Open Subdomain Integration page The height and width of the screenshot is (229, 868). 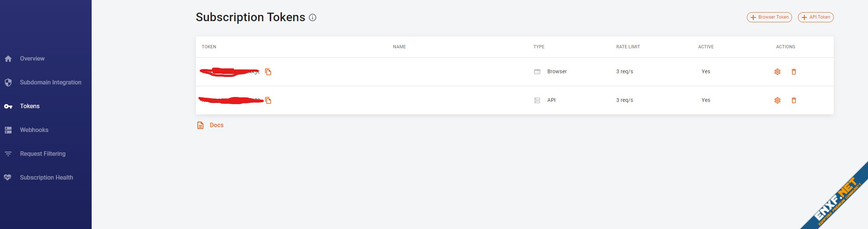click(x=50, y=83)
